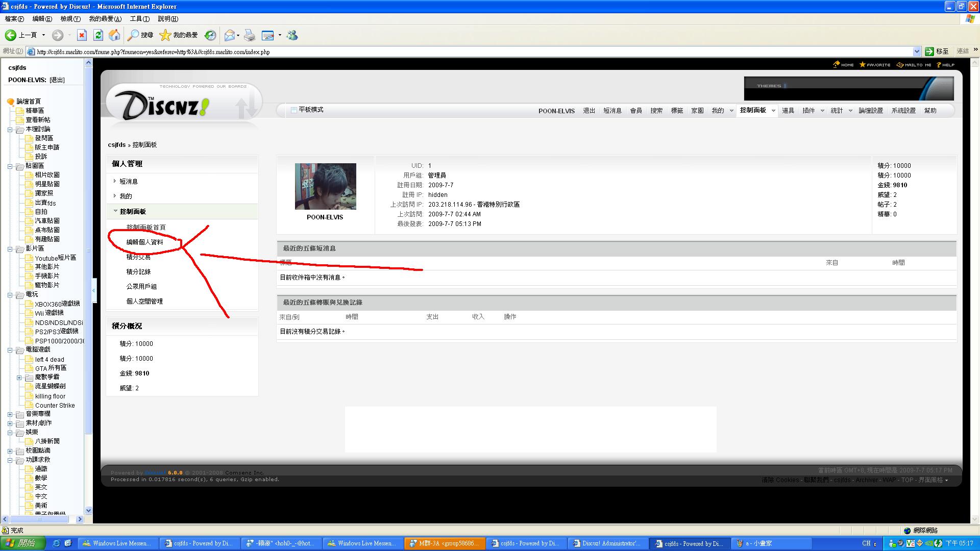
Task: Open 我的最愛 menu in menu bar
Action: coord(105,19)
